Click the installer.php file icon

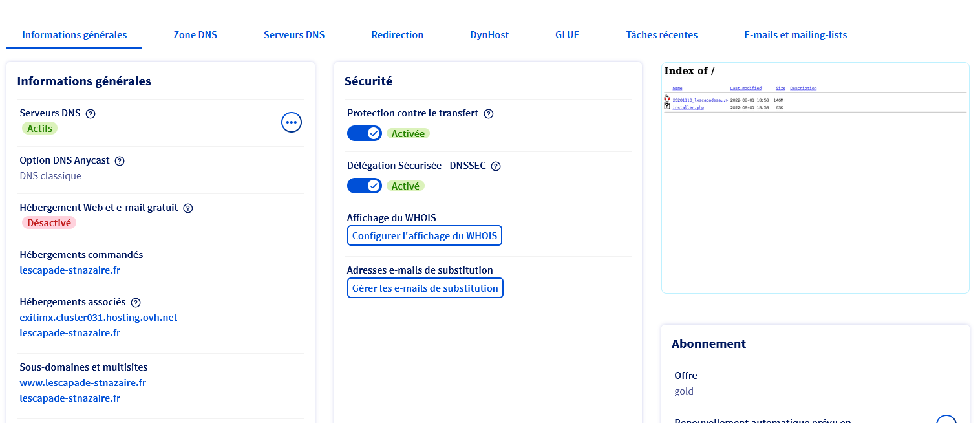click(667, 106)
